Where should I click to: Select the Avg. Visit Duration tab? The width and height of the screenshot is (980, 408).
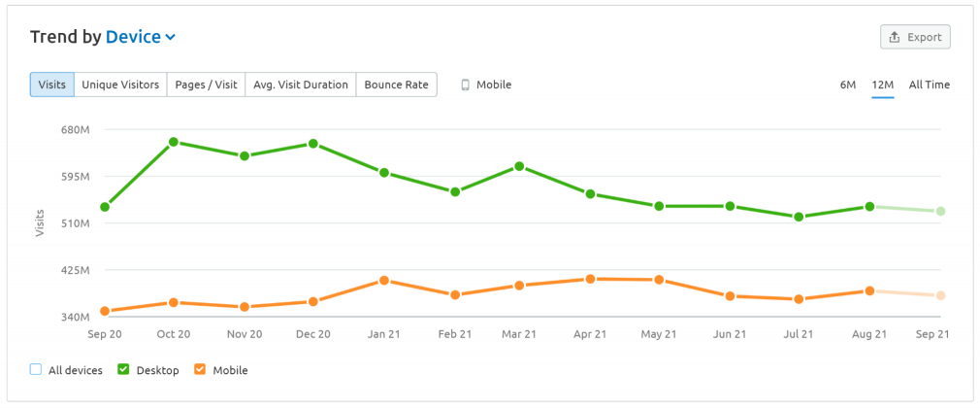click(x=301, y=85)
